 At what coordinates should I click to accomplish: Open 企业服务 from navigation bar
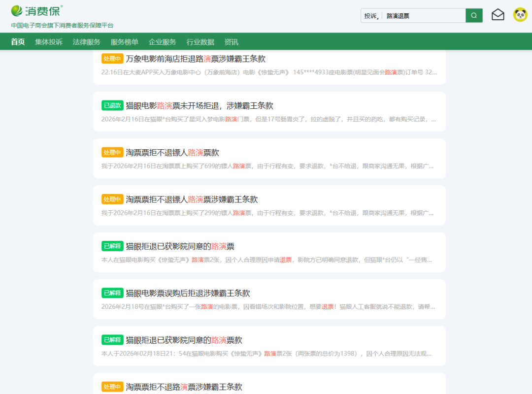163,42
